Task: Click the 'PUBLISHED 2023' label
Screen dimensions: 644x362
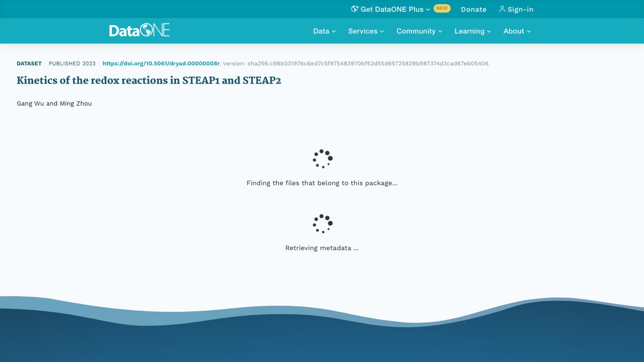Action: coord(72,63)
